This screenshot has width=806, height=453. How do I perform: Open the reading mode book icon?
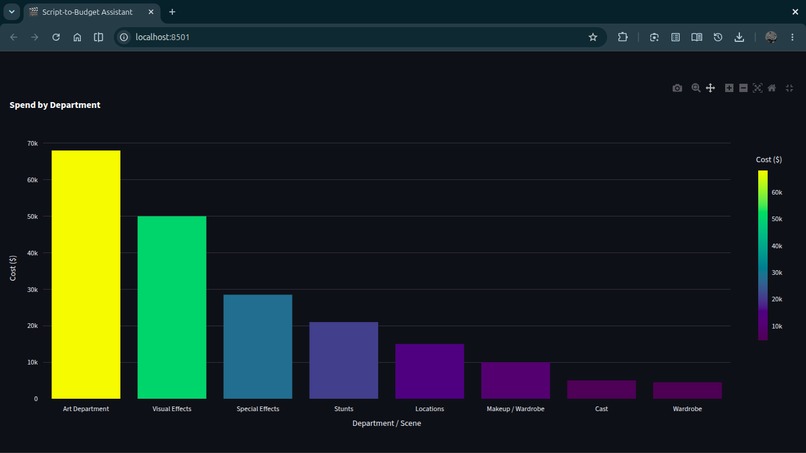click(x=697, y=37)
